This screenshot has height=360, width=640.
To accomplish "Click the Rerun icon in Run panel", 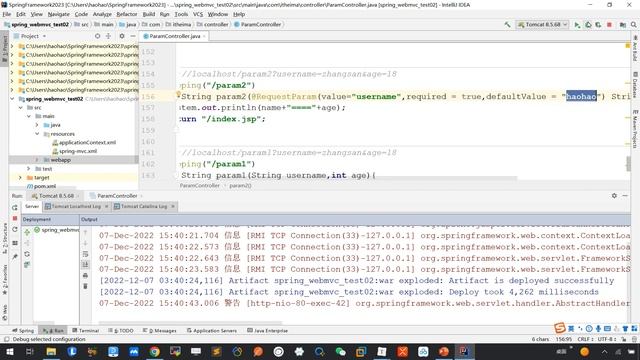I will (15, 207).
